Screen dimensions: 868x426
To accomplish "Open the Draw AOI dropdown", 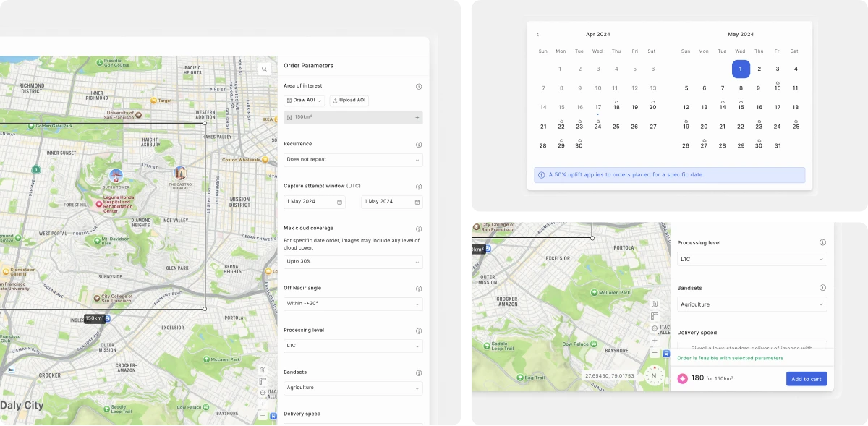I will point(305,101).
